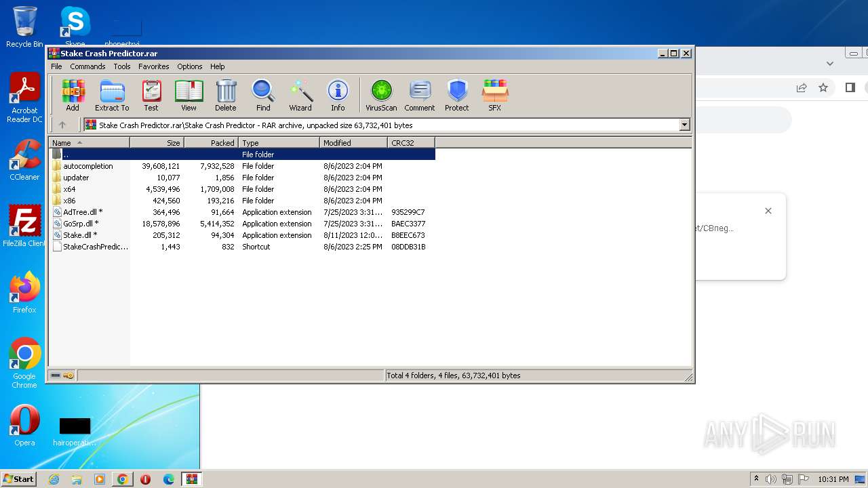
Task: Show archive Info
Action: [338, 95]
